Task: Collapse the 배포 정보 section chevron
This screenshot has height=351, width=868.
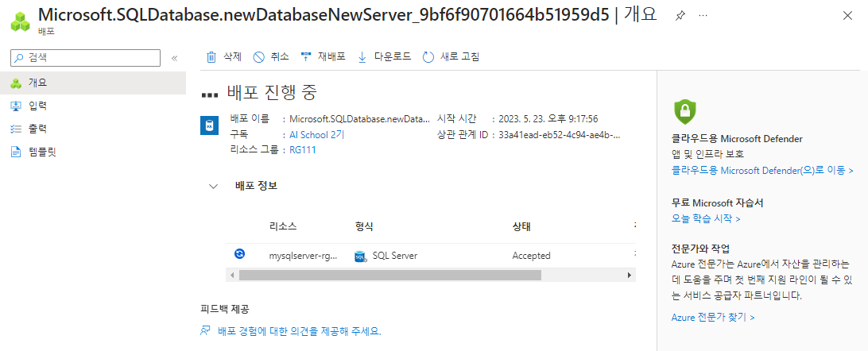Action: [x=213, y=187]
